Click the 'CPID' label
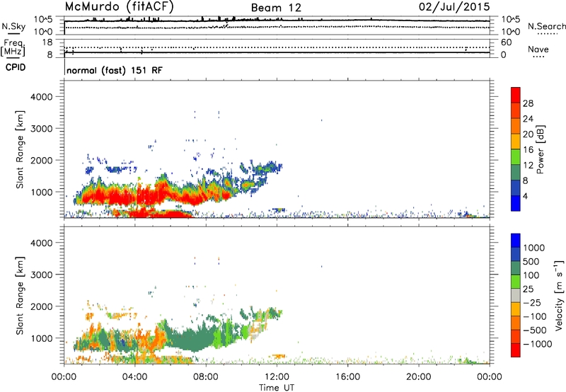566x392 pixels. pyautogui.click(x=16, y=67)
